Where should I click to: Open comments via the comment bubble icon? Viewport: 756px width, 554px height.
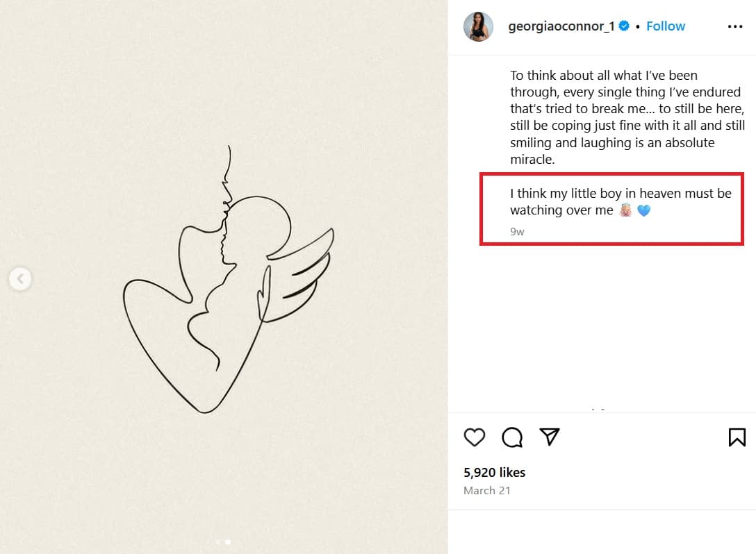(x=512, y=437)
